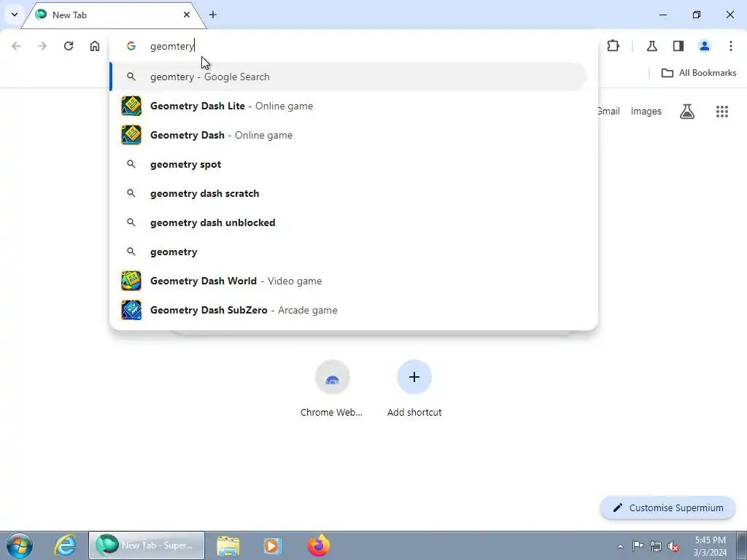The height and width of the screenshot is (560, 747).
Task: Click the Add shortcut button
Action: coord(414,389)
